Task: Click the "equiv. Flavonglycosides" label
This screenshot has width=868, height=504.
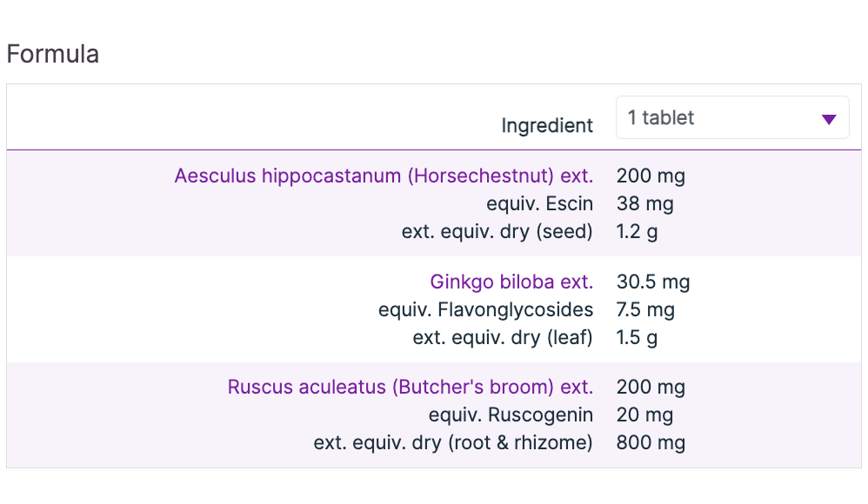Action: (x=485, y=309)
